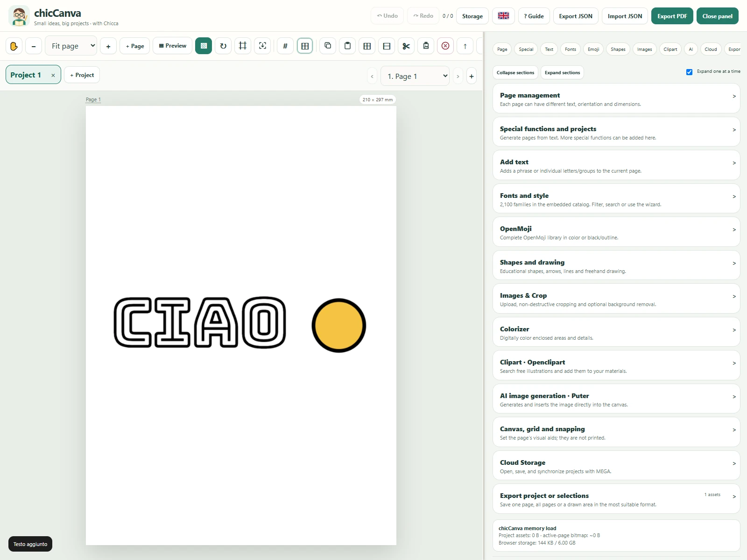747x560 pixels.
Task: Expand AI image generation · Puter section
Action: click(x=616, y=399)
